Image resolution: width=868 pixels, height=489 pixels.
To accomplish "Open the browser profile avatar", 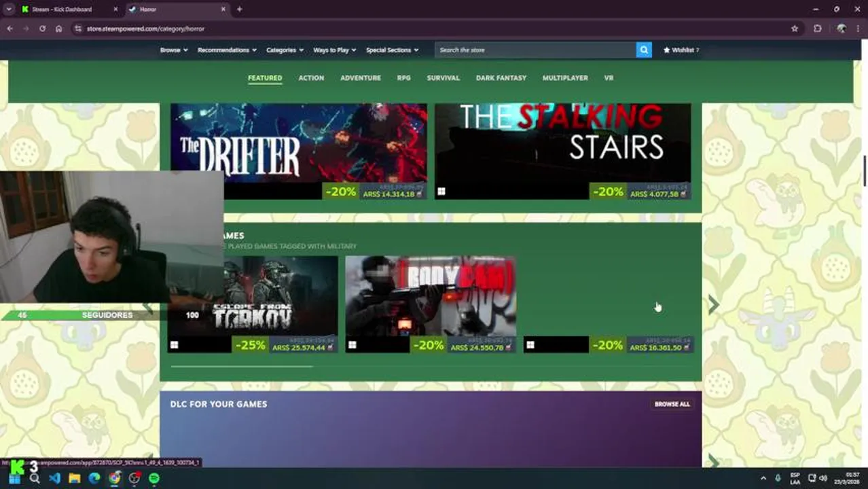I will click(x=842, y=29).
